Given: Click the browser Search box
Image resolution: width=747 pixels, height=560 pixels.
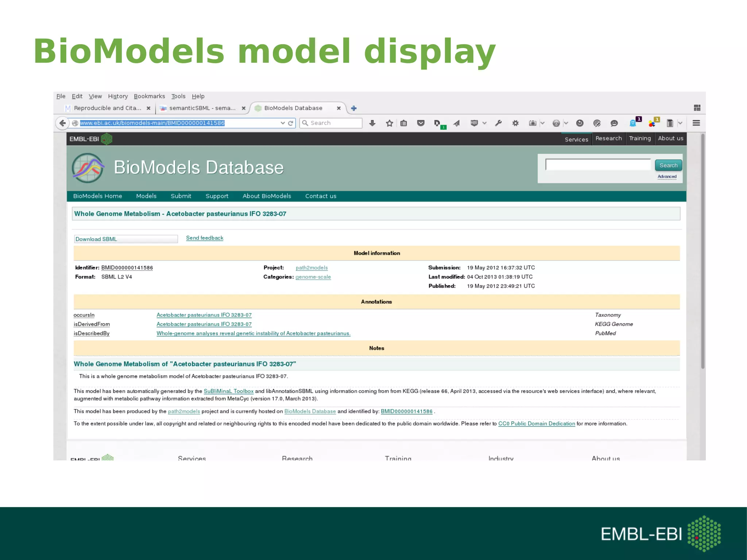Looking at the screenshot, I should click(331, 123).
